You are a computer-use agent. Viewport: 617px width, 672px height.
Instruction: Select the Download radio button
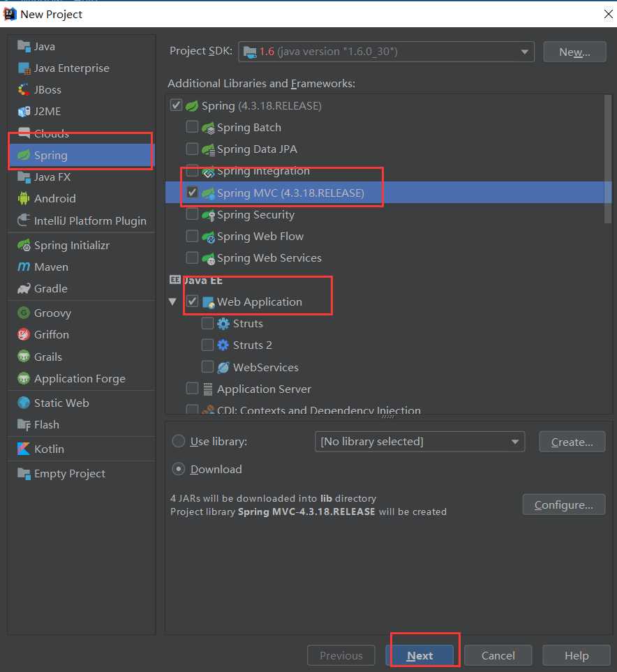[179, 469]
